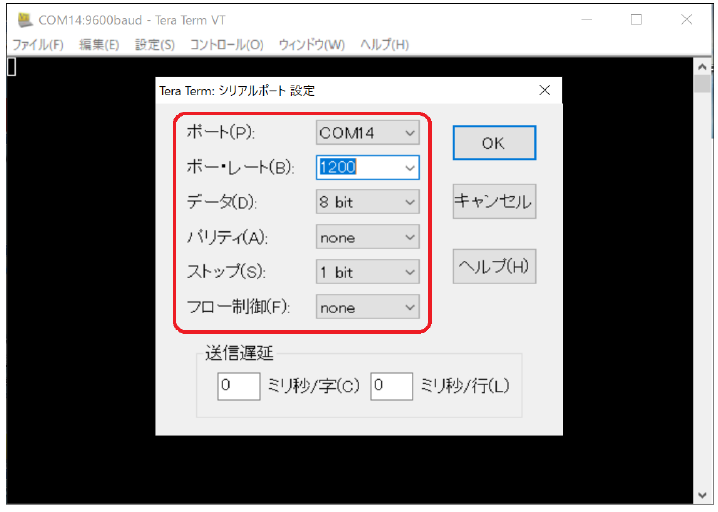Image resolution: width=718 pixels, height=512 pixels.
Task: Open the コントロール(O) menu
Action: tap(227, 44)
